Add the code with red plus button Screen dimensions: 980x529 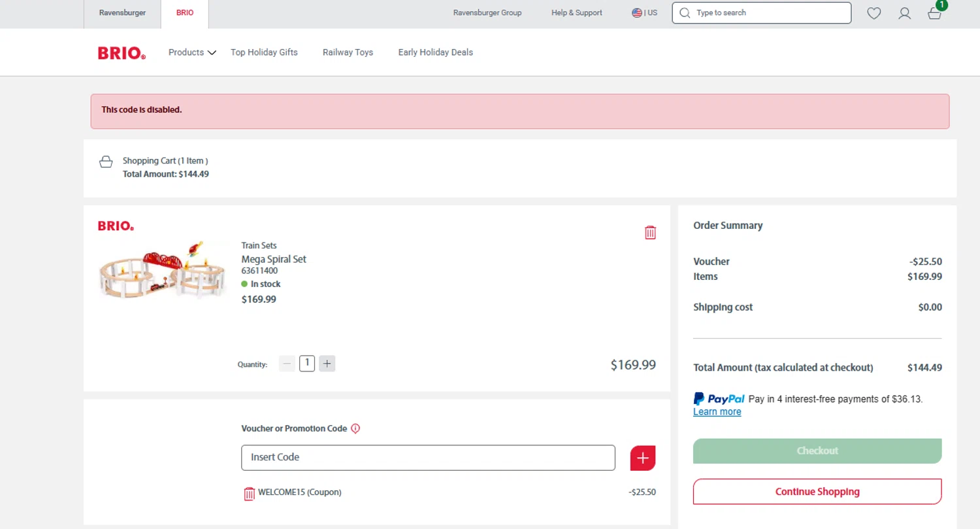[642, 458]
